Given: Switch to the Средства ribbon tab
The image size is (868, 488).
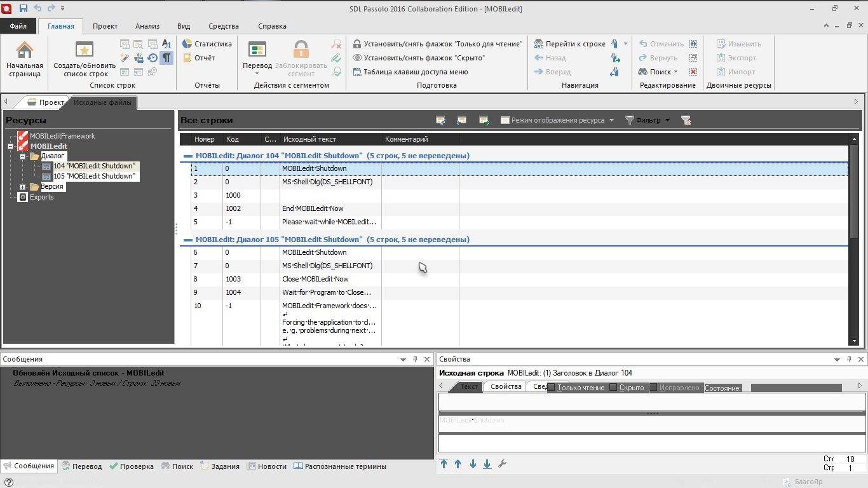Looking at the screenshot, I should click(x=224, y=26).
